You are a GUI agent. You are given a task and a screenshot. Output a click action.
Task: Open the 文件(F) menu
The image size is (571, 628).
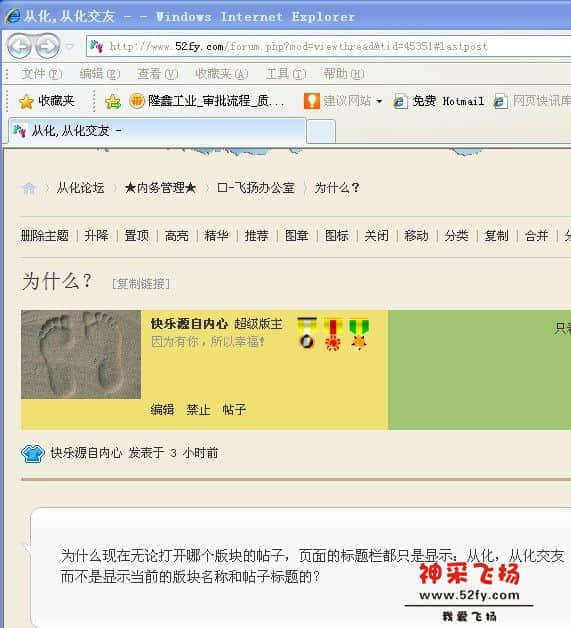[x=42, y=74]
